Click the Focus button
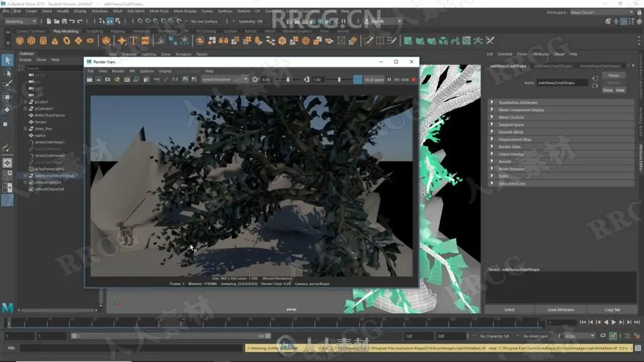 [613, 75]
